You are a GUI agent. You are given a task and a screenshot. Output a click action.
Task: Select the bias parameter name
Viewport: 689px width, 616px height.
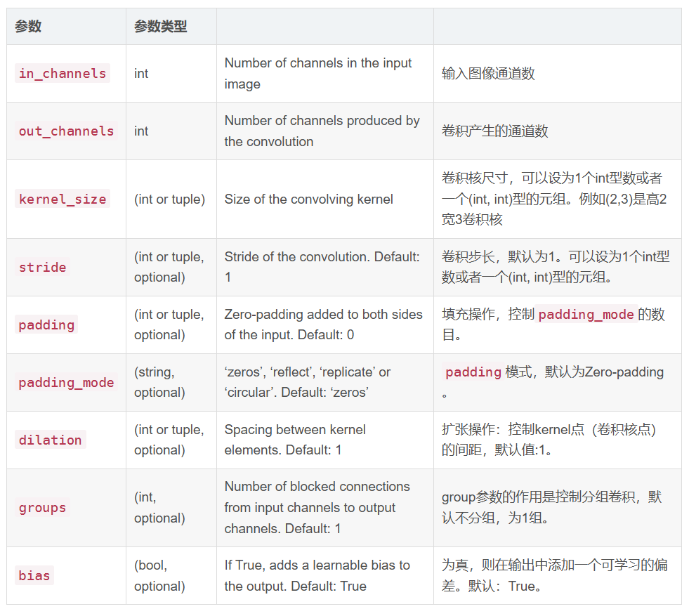point(34,575)
